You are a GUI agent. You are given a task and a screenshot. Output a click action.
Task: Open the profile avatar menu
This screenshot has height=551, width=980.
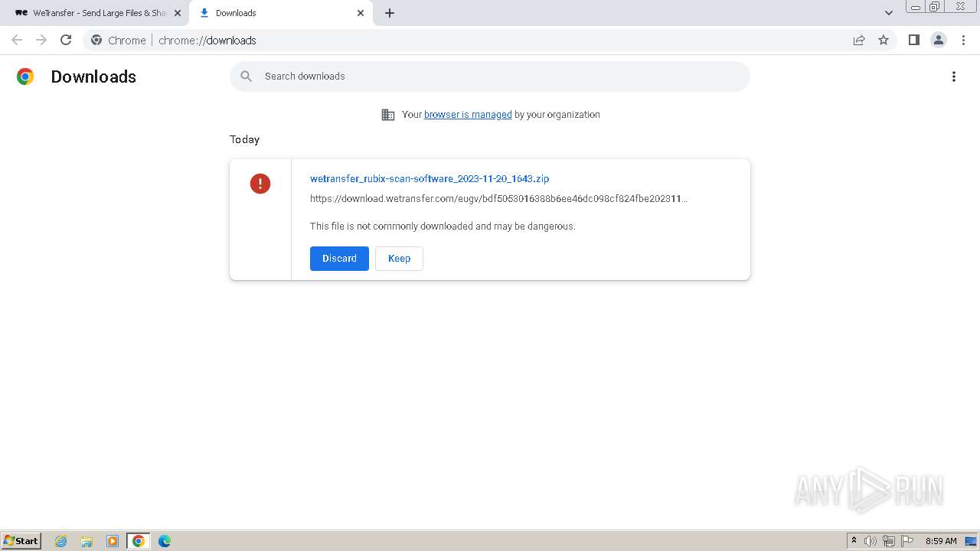click(939, 40)
